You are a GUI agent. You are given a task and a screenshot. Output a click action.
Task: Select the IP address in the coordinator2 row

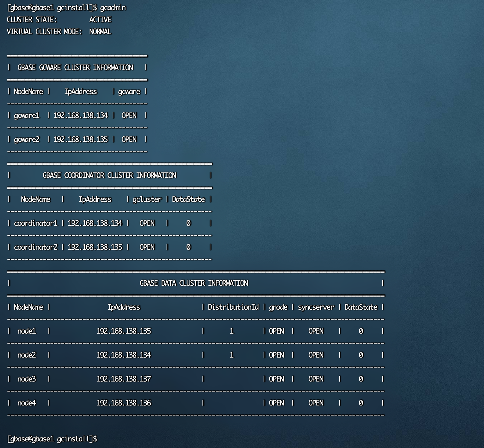[x=95, y=247]
